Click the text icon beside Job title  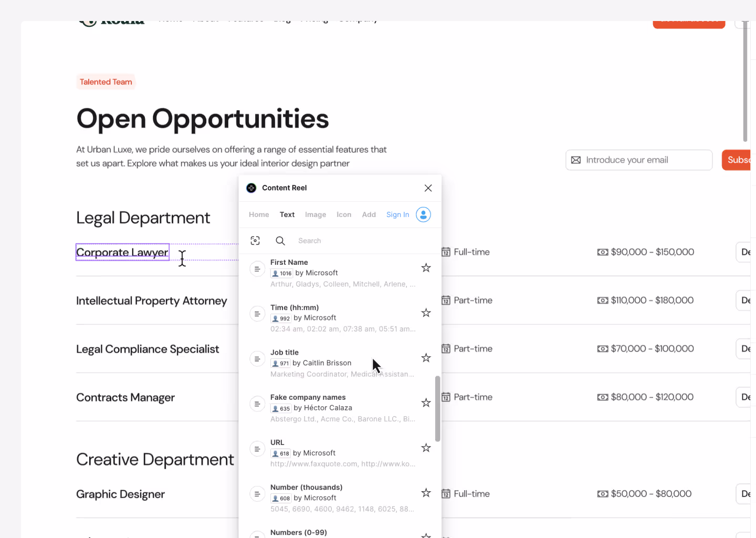[x=257, y=359]
